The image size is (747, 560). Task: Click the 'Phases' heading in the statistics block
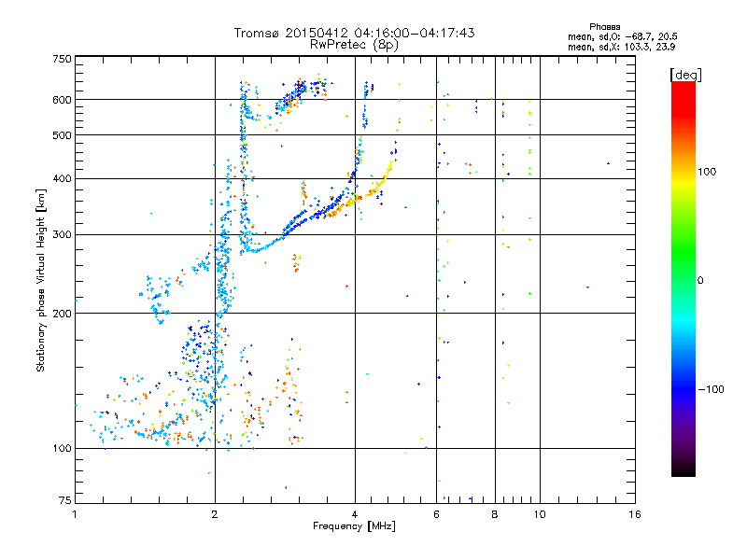pos(604,27)
